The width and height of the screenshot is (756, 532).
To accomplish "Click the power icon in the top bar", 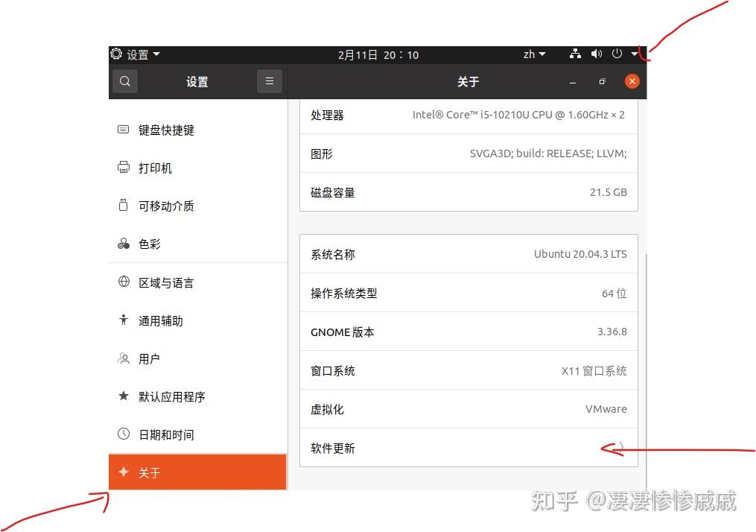I will click(617, 54).
